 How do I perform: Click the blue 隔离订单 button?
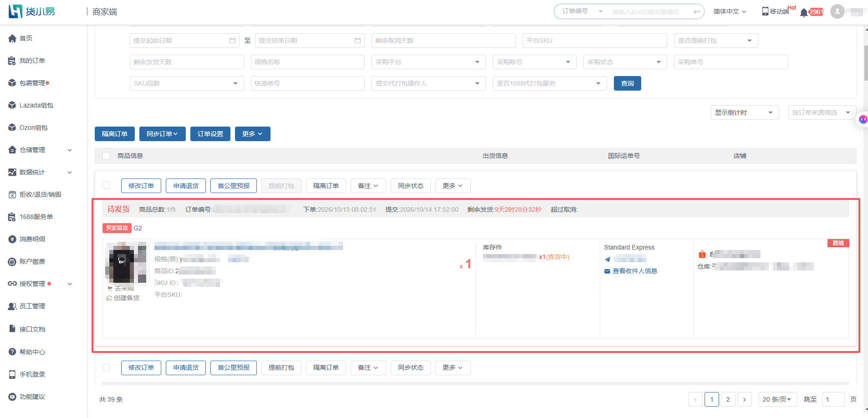[114, 134]
